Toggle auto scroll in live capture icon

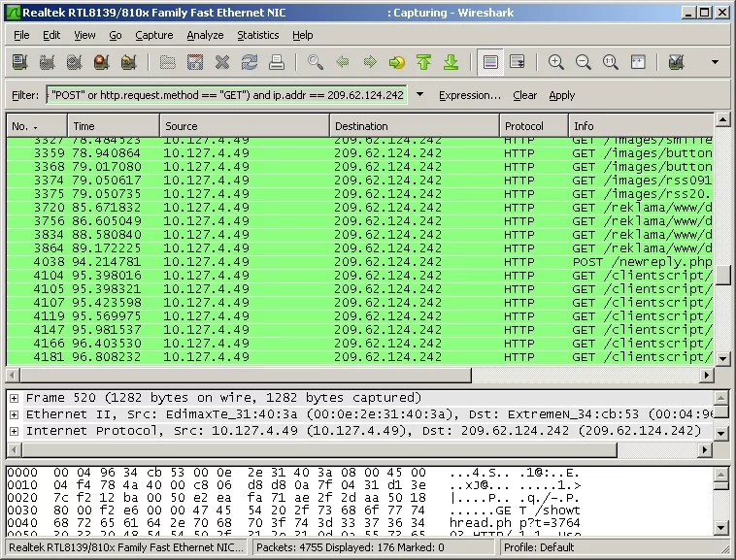pyautogui.click(x=518, y=62)
